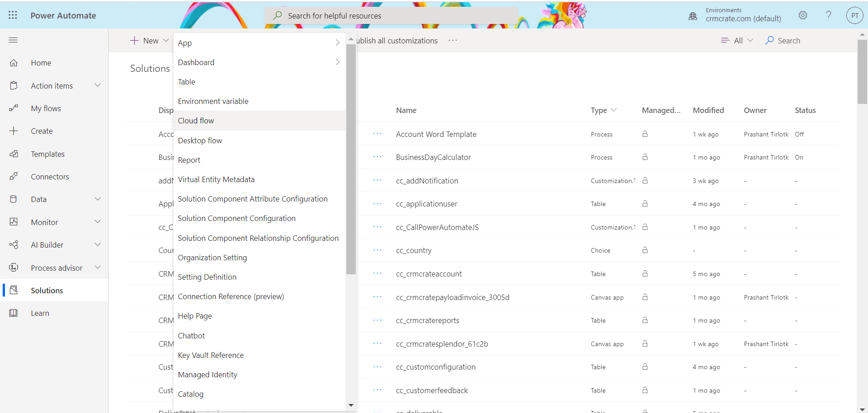Select Connection Reference (preview) option

coord(231,296)
